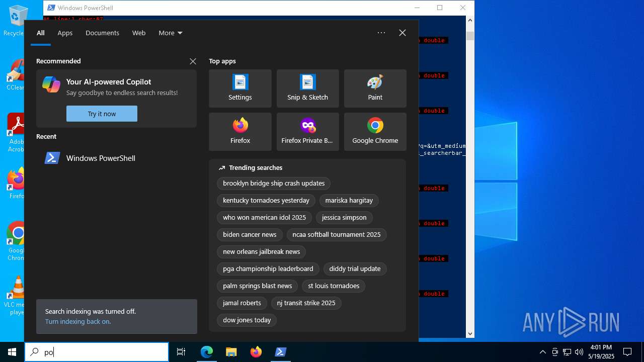Click the Copilot logo icon
644x362 pixels.
coord(51,84)
